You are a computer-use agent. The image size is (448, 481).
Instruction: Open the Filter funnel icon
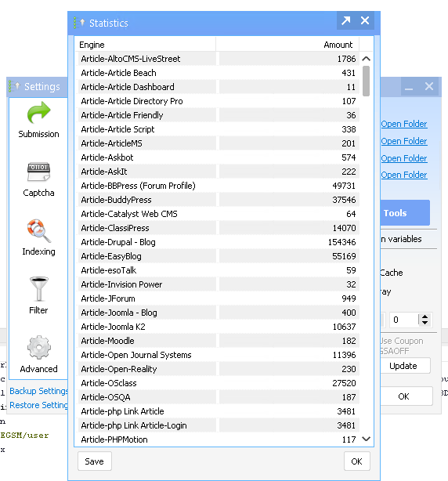pyautogui.click(x=38, y=288)
